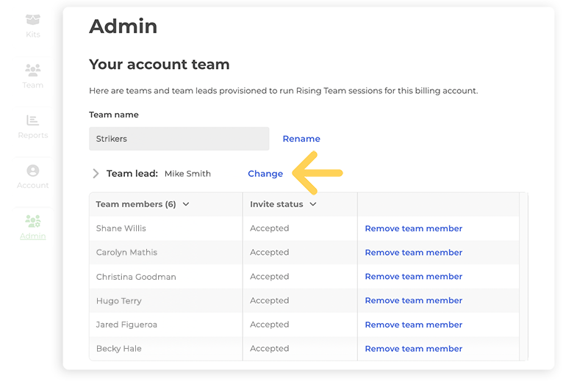Select the Admin gear-people icon

pos(32,221)
